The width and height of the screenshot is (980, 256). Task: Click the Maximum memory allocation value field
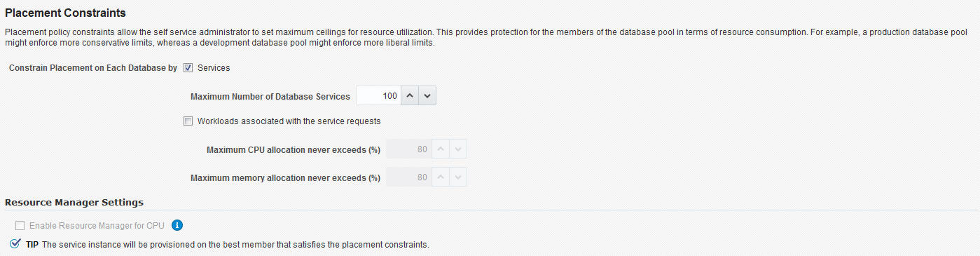[408, 177]
